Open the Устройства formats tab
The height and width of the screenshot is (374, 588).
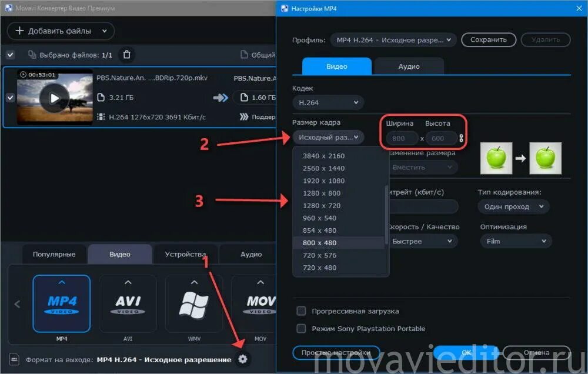pos(185,255)
